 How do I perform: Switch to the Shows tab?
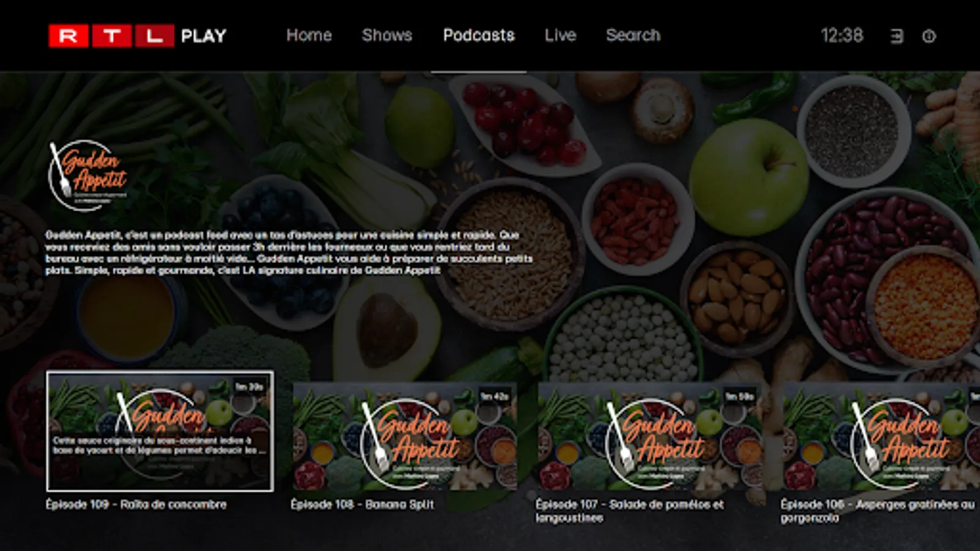tap(387, 36)
